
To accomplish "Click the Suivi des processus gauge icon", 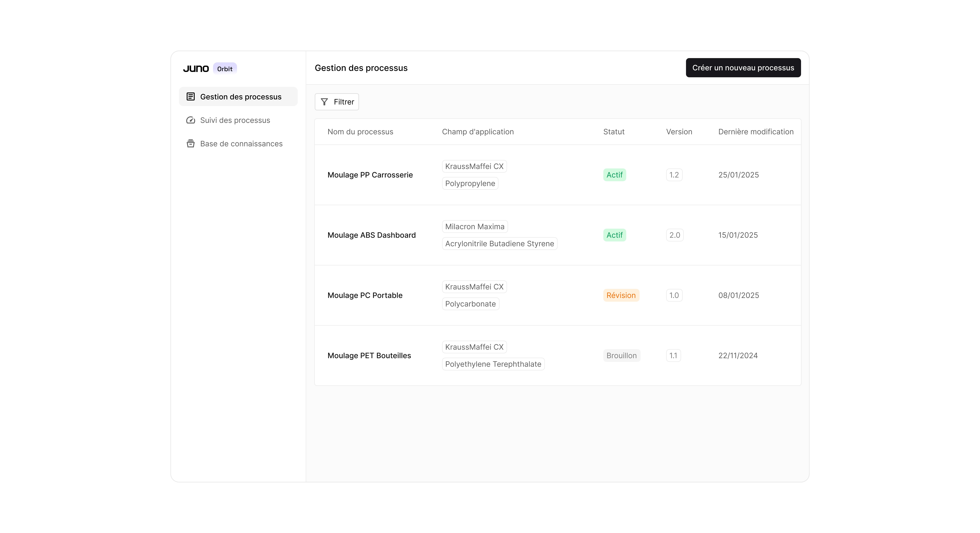I will coord(191,120).
